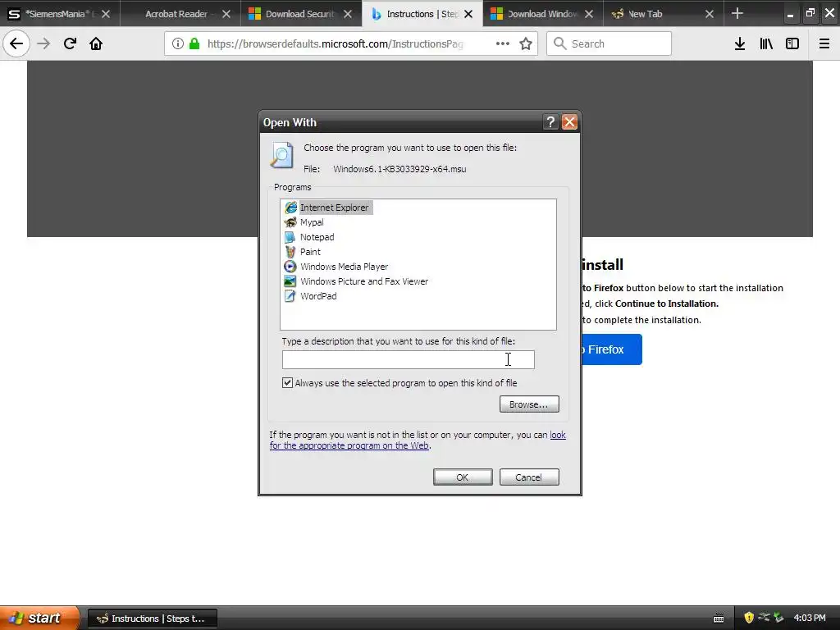
Task: Open the browser hamburger menu
Action: coord(824,43)
